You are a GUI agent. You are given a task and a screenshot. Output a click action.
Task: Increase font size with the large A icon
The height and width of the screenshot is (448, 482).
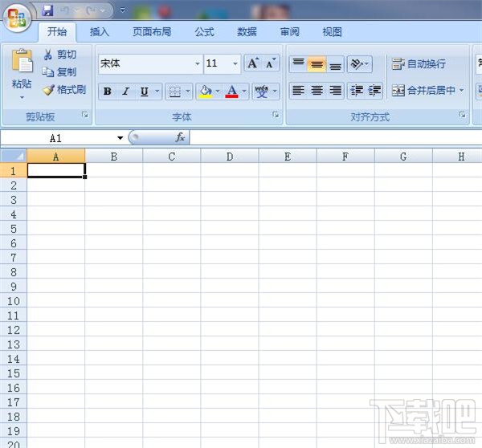tap(253, 63)
